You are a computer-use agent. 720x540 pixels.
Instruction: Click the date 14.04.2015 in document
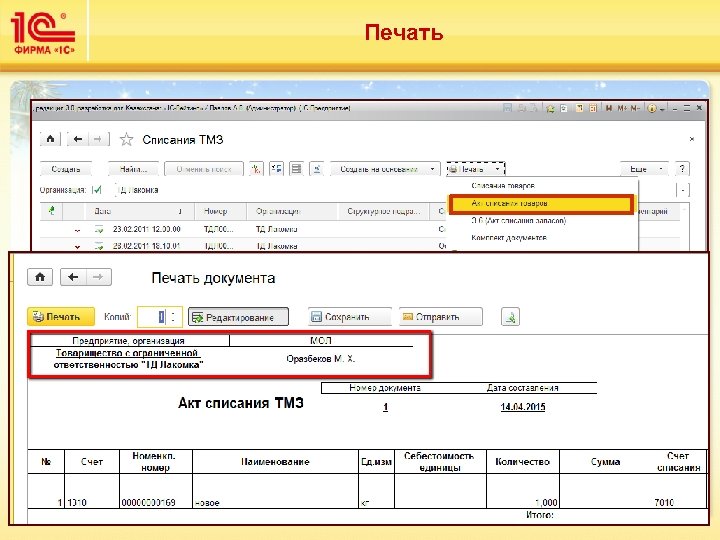pos(523,407)
